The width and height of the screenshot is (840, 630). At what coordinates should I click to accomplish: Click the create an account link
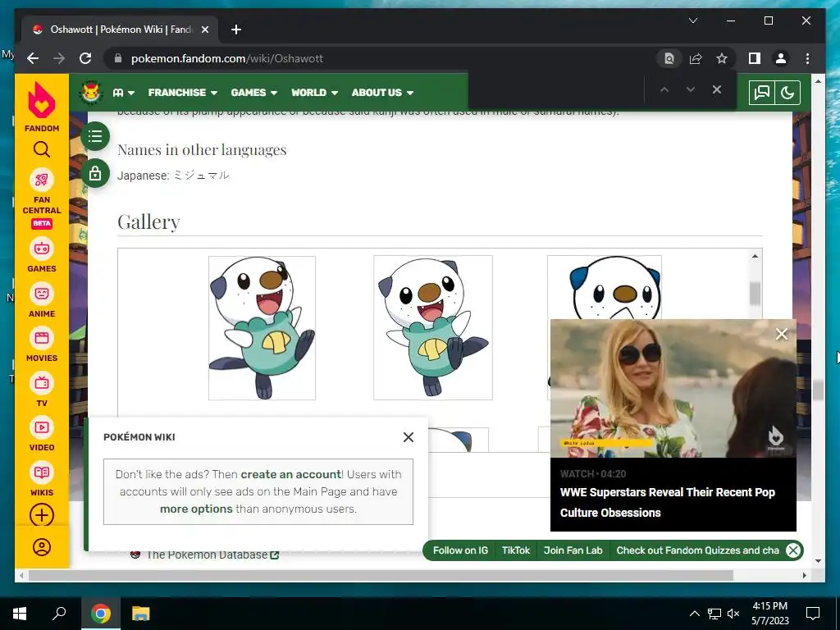[x=291, y=474]
